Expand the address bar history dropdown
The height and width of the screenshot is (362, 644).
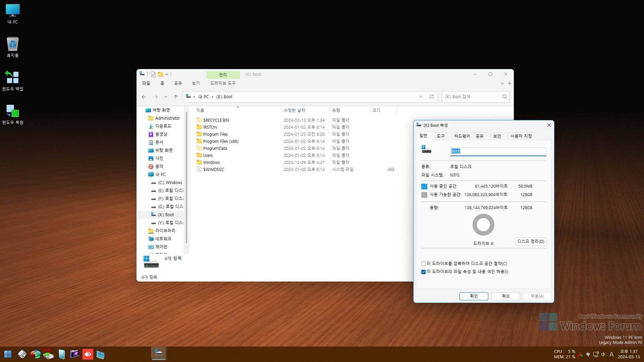[x=421, y=97]
